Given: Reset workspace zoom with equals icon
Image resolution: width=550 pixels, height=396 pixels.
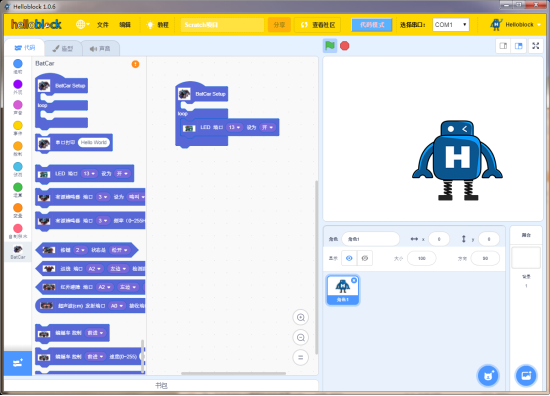Looking at the screenshot, I should 301,357.
